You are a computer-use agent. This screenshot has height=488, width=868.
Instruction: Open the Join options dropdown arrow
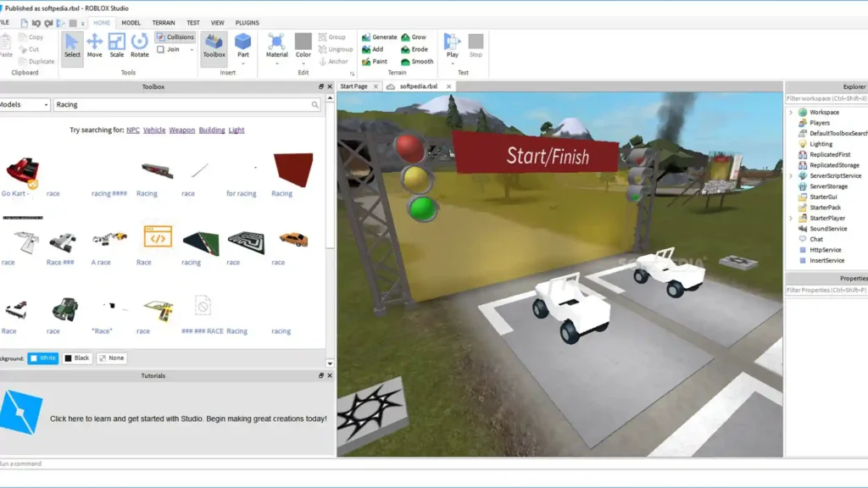click(192, 50)
